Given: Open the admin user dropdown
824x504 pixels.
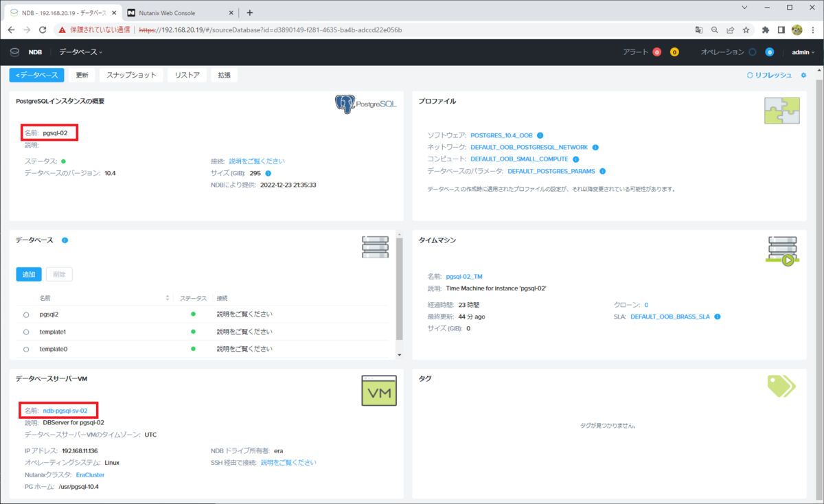Looking at the screenshot, I should (x=803, y=52).
